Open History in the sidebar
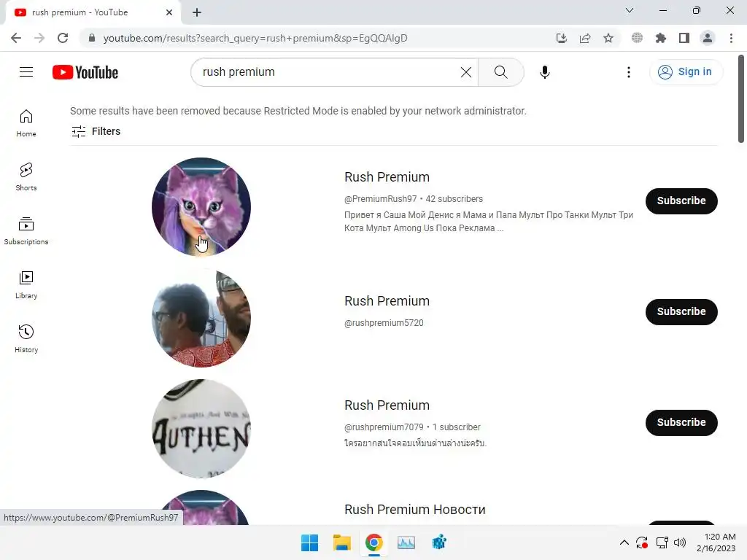Image resolution: width=747 pixels, height=560 pixels. point(26,338)
